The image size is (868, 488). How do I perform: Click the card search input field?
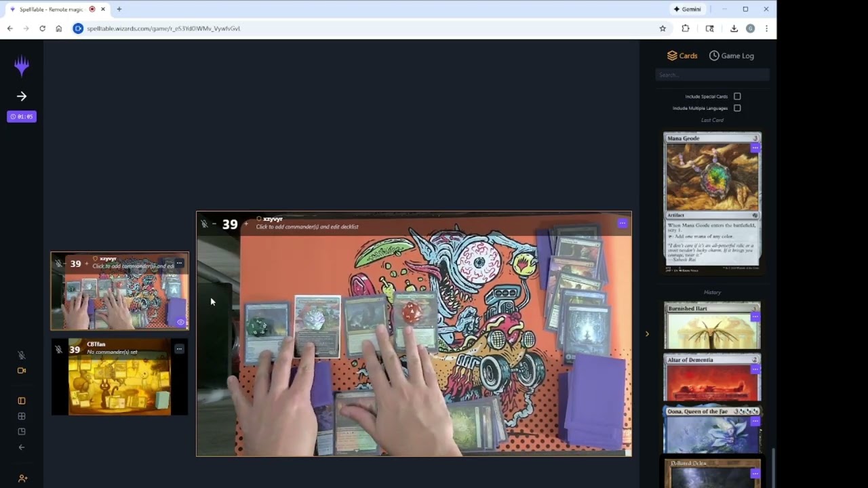(712, 75)
